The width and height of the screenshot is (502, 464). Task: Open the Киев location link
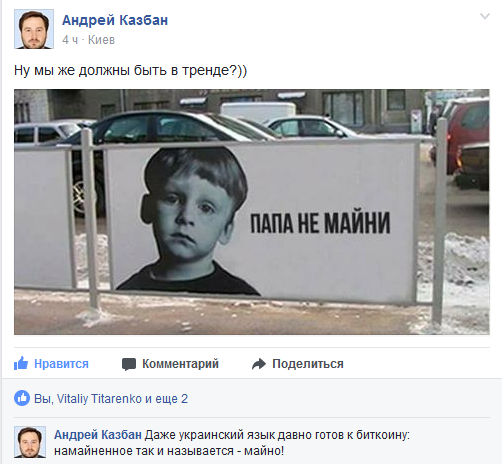click(x=101, y=40)
